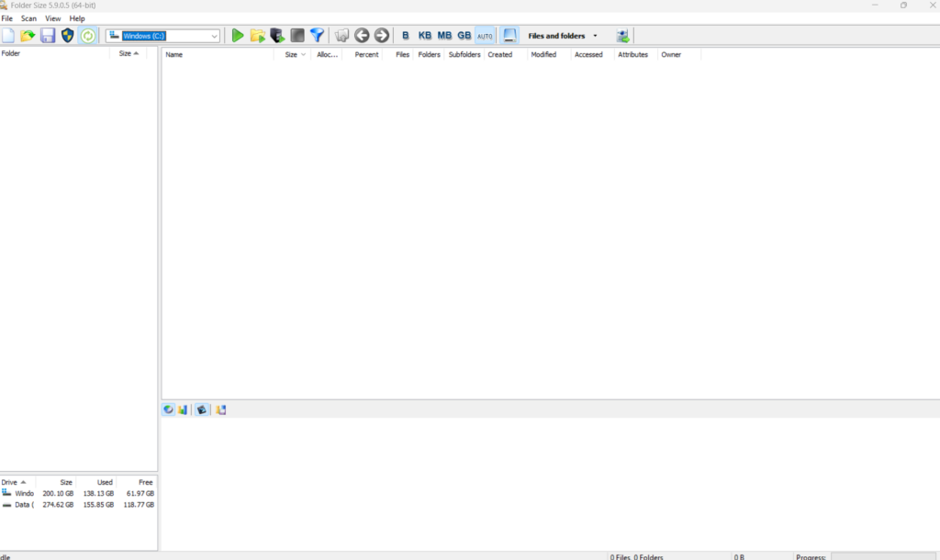Image resolution: width=940 pixels, height=560 pixels.
Task: Open the View menu
Action: click(x=53, y=18)
